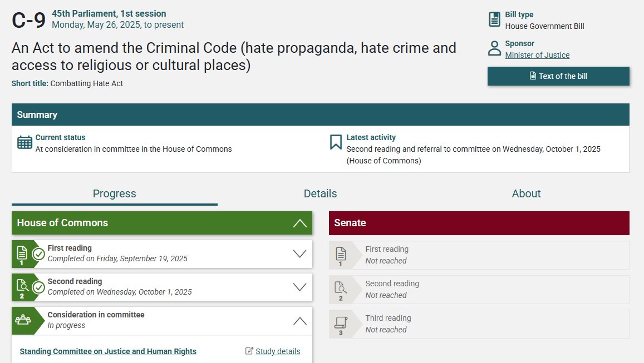
Task: Expand the Commons First reading details
Action: point(299,253)
